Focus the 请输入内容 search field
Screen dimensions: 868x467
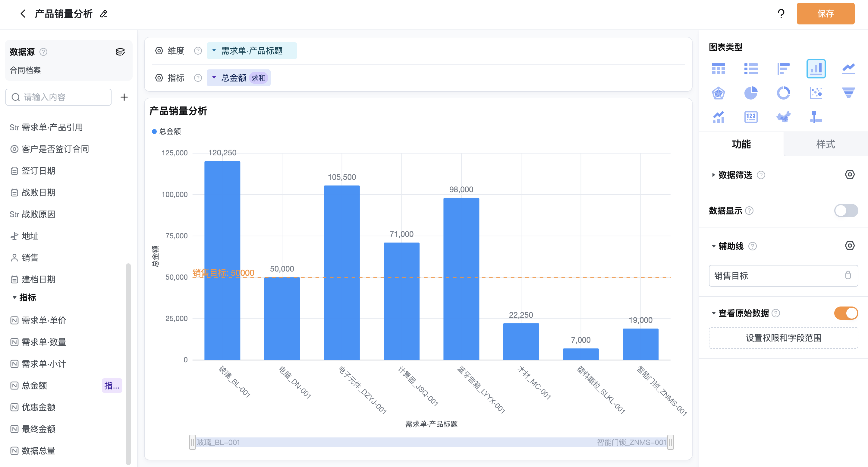[59, 97]
